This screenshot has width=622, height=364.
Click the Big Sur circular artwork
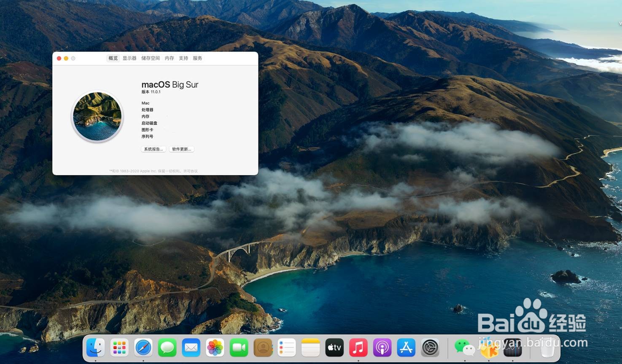[97, 116]
